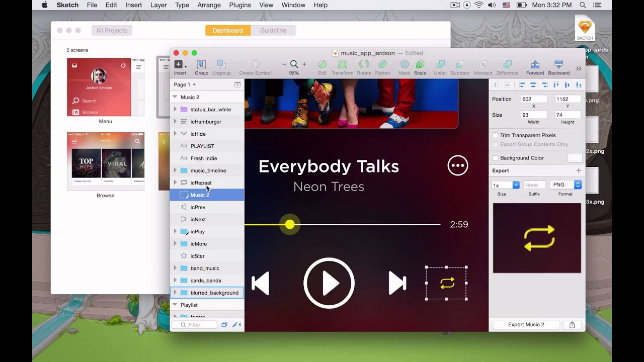Click the Mask toolbar icon
The image size is (644, 362).
(x=405, y=67)
